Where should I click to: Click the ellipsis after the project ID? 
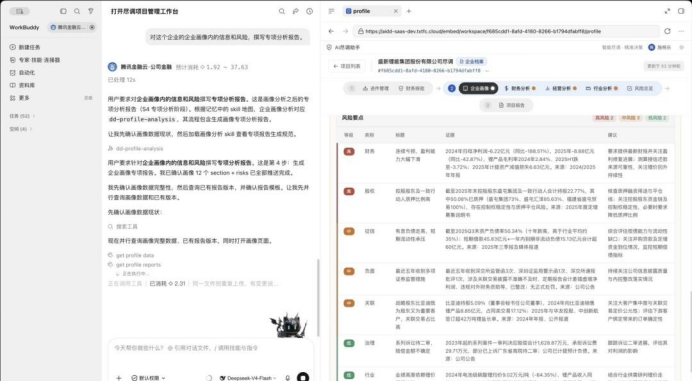tap(487, 71)
